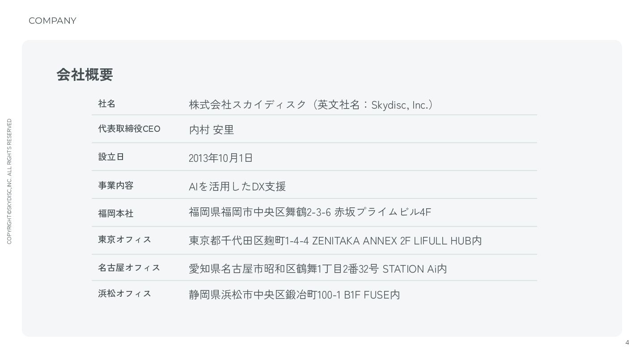This screenshot has width=644, height=362.
Task: Click the 東京オフィス row label
Action: pos(125,240)
